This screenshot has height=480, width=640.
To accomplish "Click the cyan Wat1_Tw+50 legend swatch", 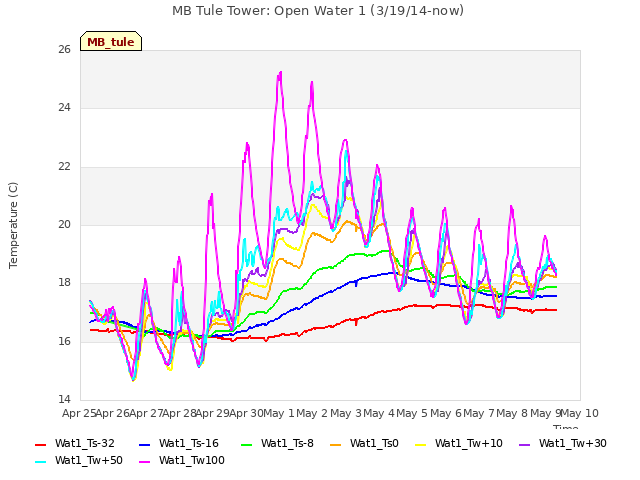I will [x=41, y=462].
